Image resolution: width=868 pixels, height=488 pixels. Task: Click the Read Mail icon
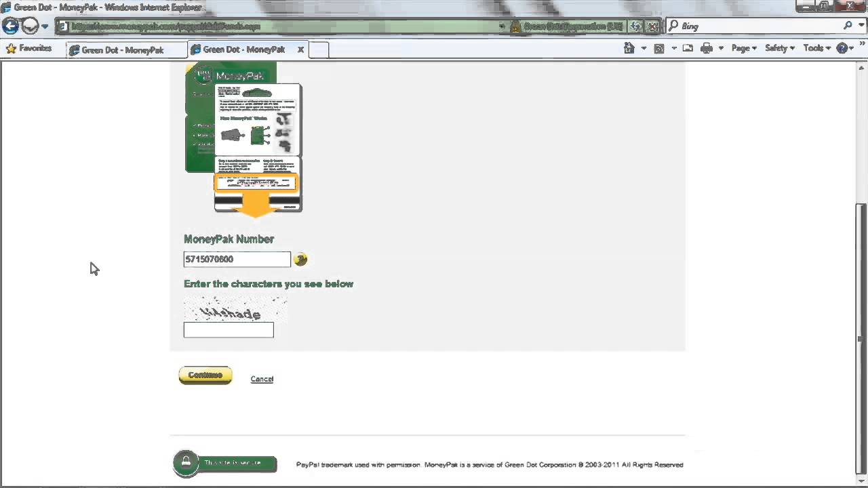point(688,48)
